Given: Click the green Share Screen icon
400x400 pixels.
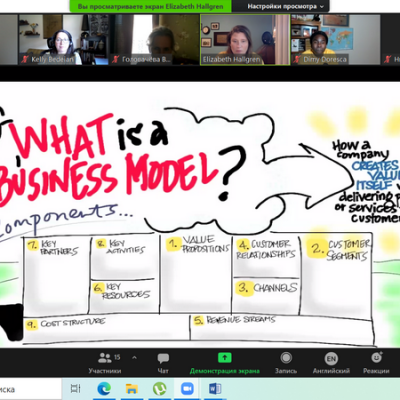Looking at the screenshot, I should [224, 358].
